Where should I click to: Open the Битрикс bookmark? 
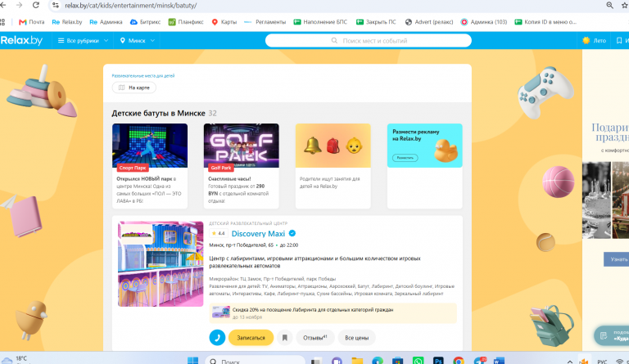[145, 22]
